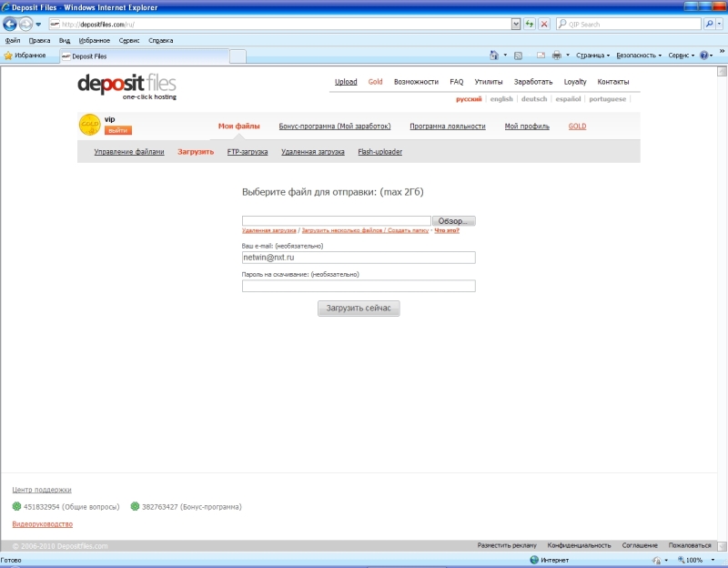The width and height of the screenshot is (728, 568).
Task: Open the Утилиты link
Action: pyautogui.click(x=489, y=82)
